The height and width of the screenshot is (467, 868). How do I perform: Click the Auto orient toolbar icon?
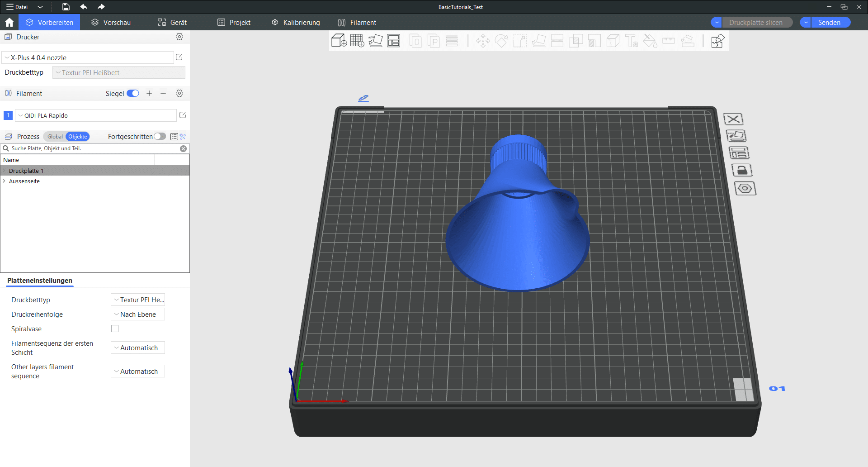375,41
